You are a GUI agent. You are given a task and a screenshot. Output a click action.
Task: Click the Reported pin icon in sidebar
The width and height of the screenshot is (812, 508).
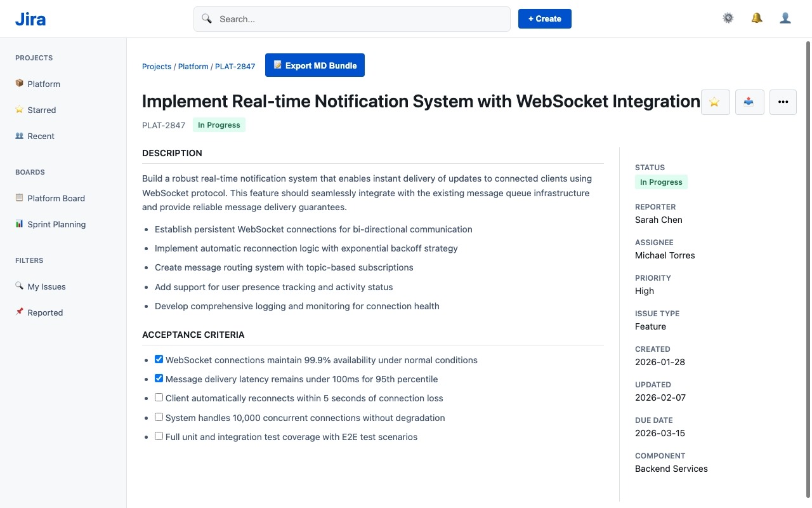tap(19, 312)
